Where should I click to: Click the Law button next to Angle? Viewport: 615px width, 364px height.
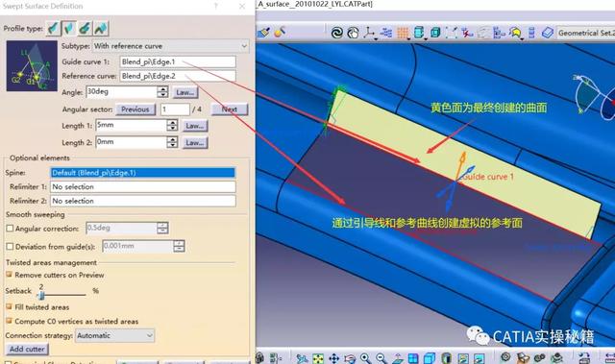[184, 92]
